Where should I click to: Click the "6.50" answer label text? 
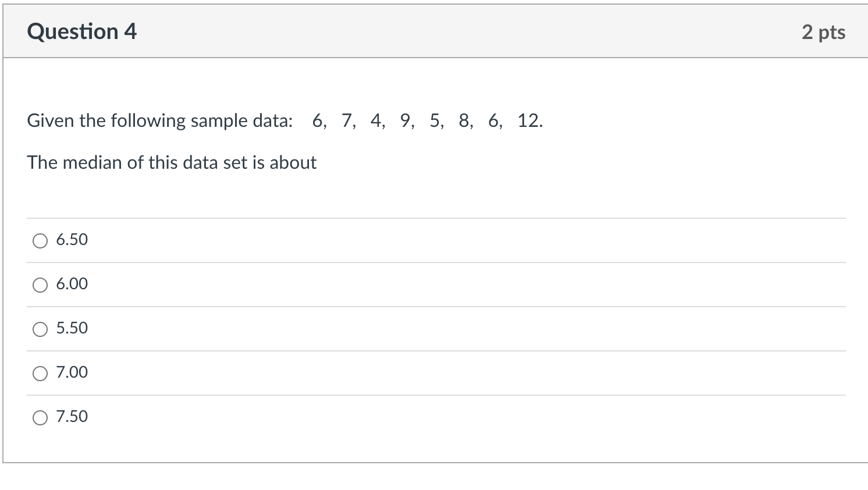click(x=72, y=240)
